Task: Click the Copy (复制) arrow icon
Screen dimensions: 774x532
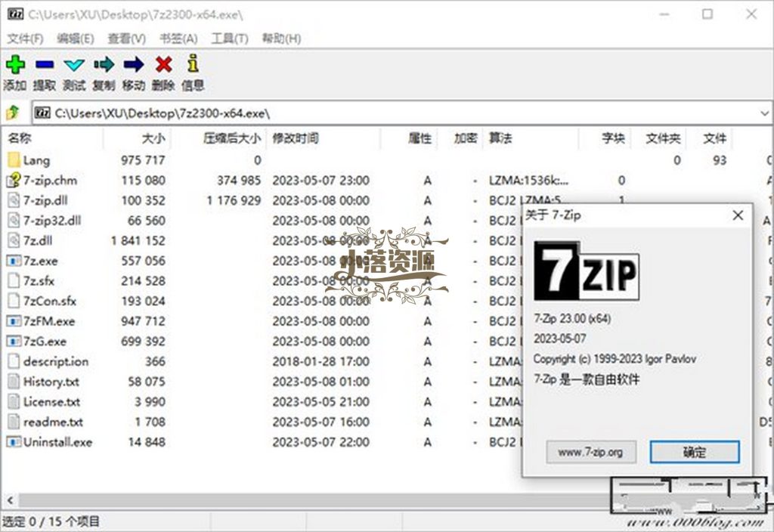Action: click(104, 64)
